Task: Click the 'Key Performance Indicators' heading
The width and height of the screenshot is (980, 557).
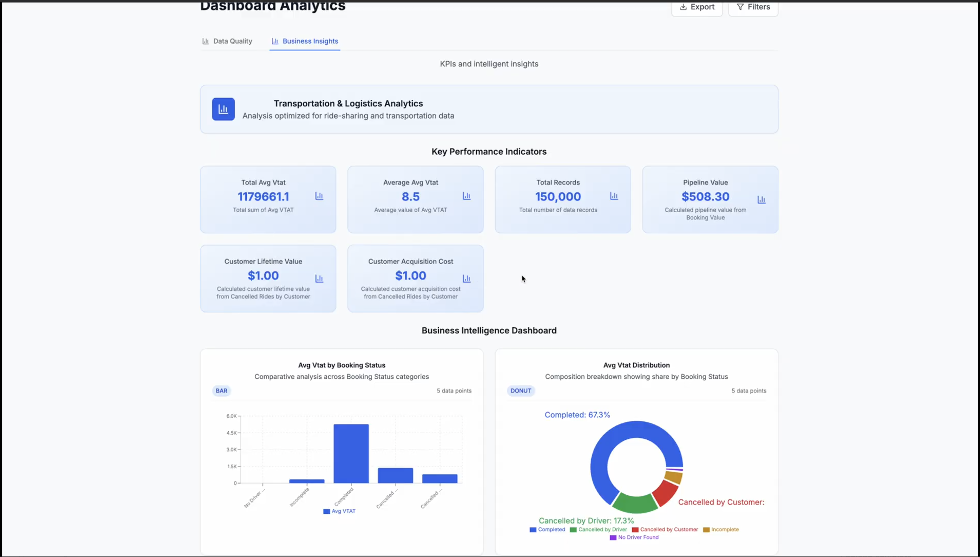Action: [x=489, y=151]
